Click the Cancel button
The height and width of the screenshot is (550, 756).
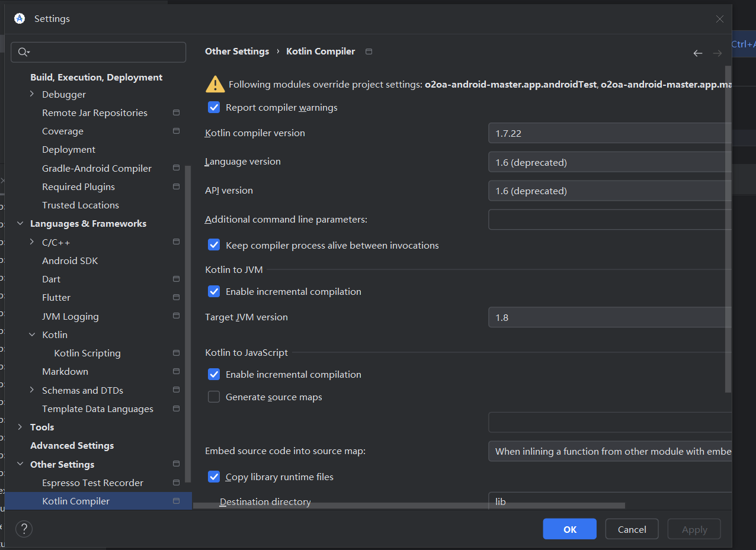point(632,529)
